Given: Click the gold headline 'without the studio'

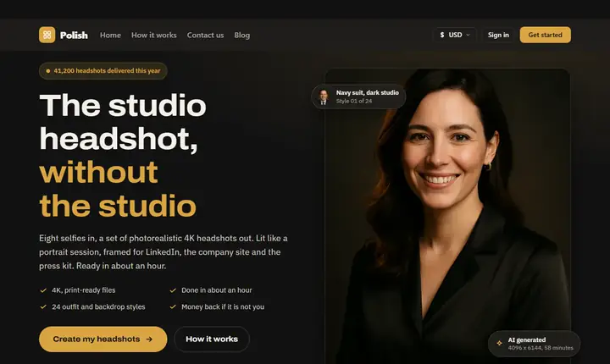Looking at the screenshot, I should point(118,189).
